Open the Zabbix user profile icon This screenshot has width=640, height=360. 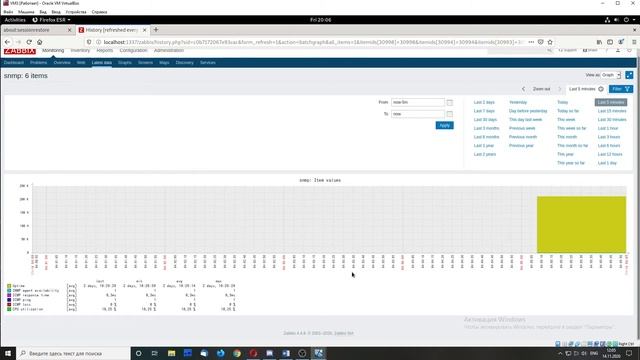pos(618,50)
